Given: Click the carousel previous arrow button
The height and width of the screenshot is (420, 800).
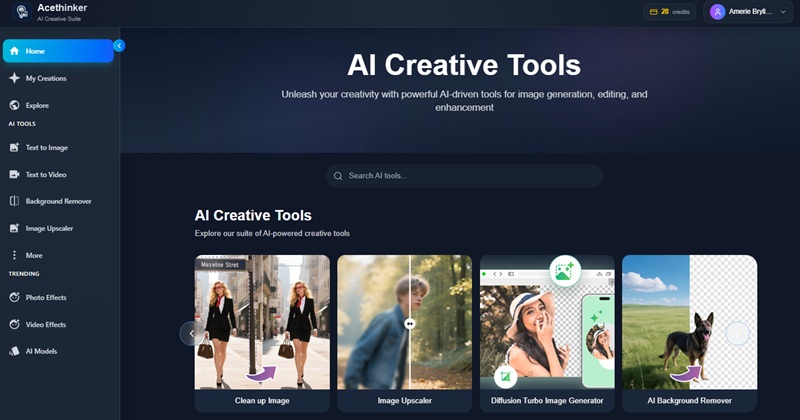Looking at the screenshot, I should (190, 333).
